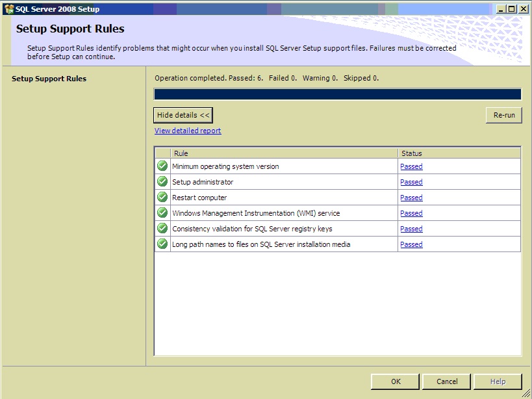Viewport: 532px width, 399px height.
Task: Minimize the SQL Server 2008 Setup window
Action: click(501, 9)
